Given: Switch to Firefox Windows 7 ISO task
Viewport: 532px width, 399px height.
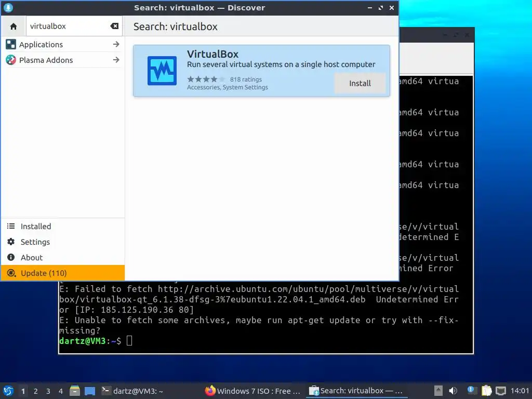Looking at the screenshot, I should [x=253, y=391].
